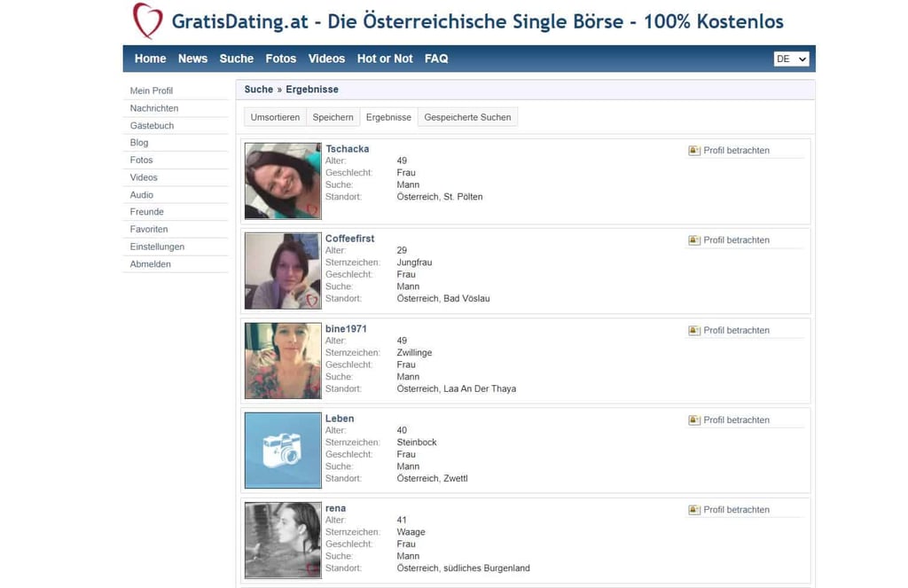Click the Leben username link
Image resolution: width=908 pixels, height=588 pixels.
tap(340, 419)
